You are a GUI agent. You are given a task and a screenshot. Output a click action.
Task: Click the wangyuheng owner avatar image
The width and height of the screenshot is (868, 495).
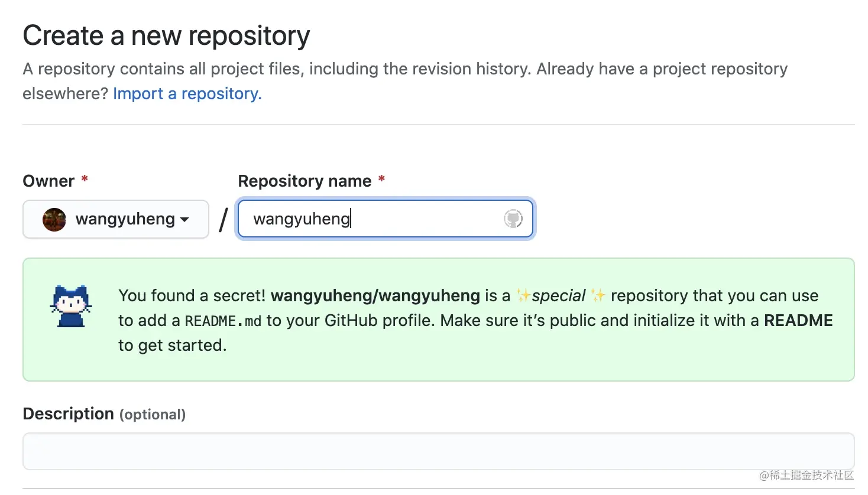click(x=54, y=219)
